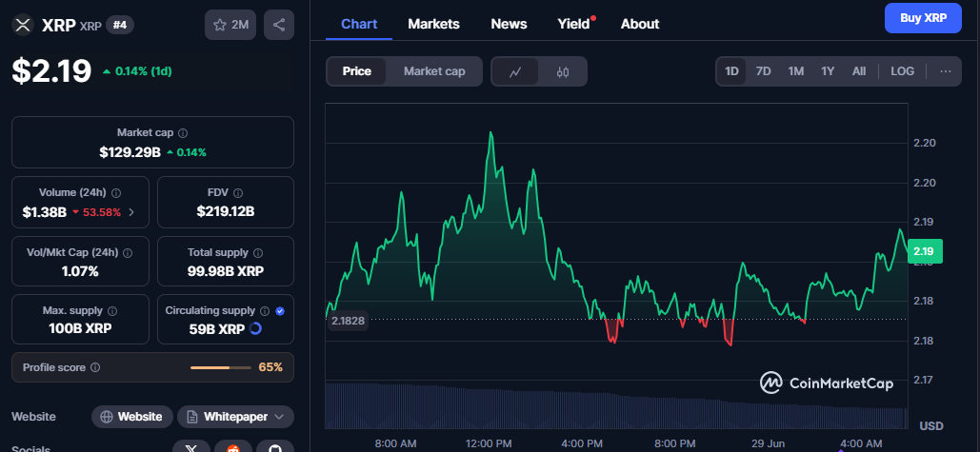
Task: Open the share icon button
Action: coord(279,25)
